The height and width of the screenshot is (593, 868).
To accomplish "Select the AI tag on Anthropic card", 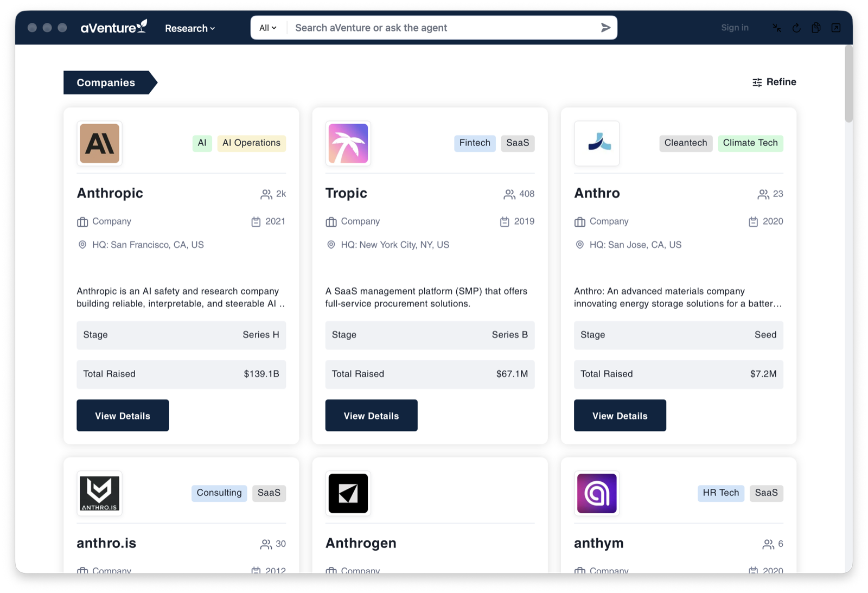I will point(202,143).
